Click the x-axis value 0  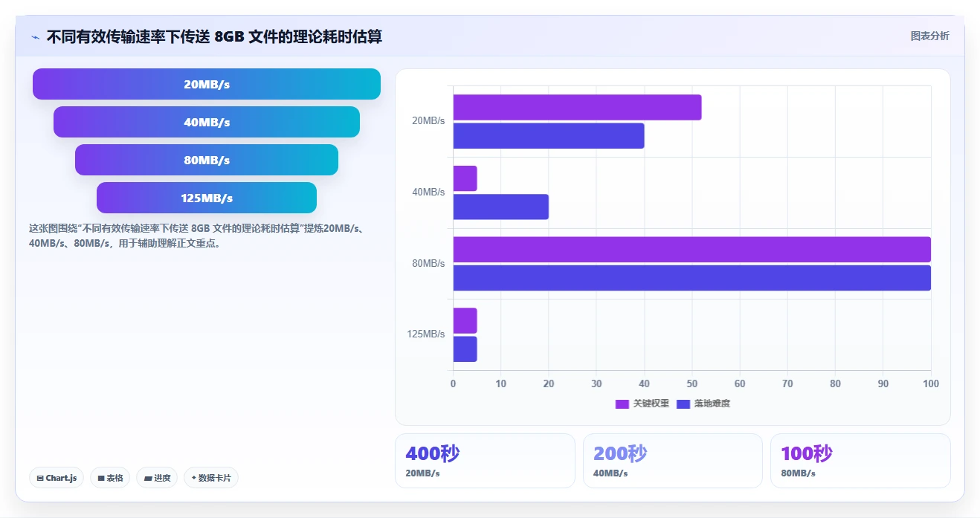pos(454,384)
